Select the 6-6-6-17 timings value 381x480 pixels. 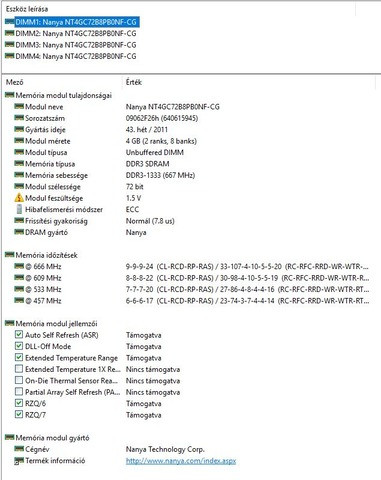(x=247, y=301)
